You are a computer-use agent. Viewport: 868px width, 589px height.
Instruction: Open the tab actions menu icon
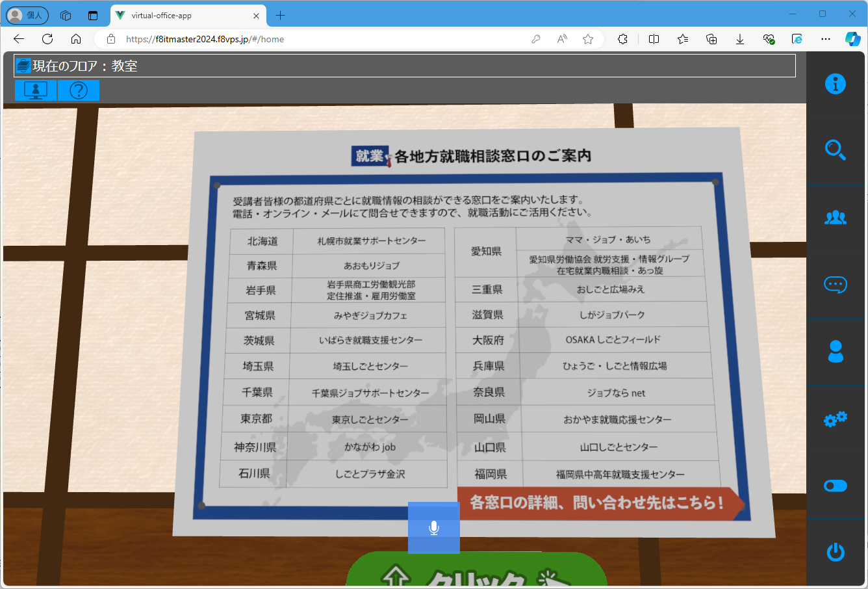[x=93, y=16]
